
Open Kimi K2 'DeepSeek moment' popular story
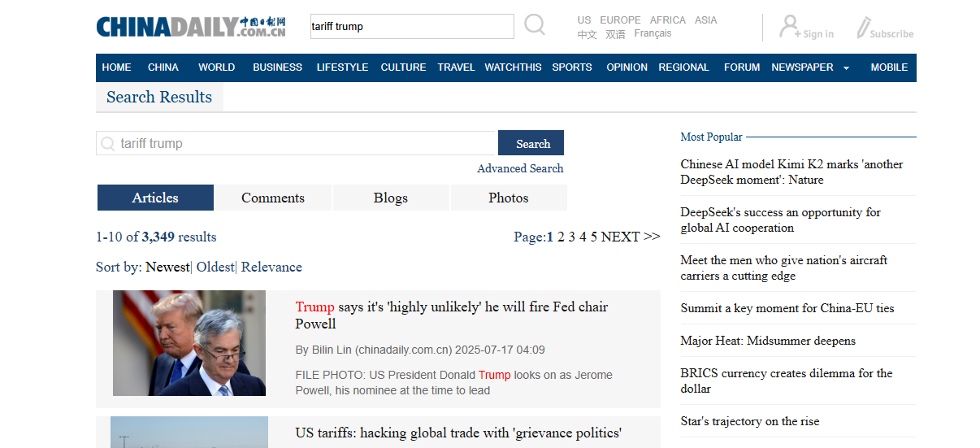[x=791, y=172]
